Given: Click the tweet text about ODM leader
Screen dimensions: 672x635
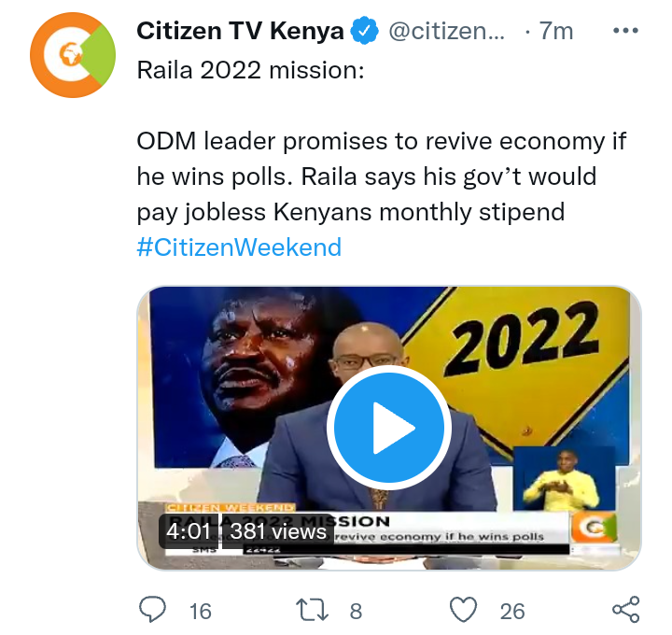Looking at the screenshot, I should tap(382, 176).
